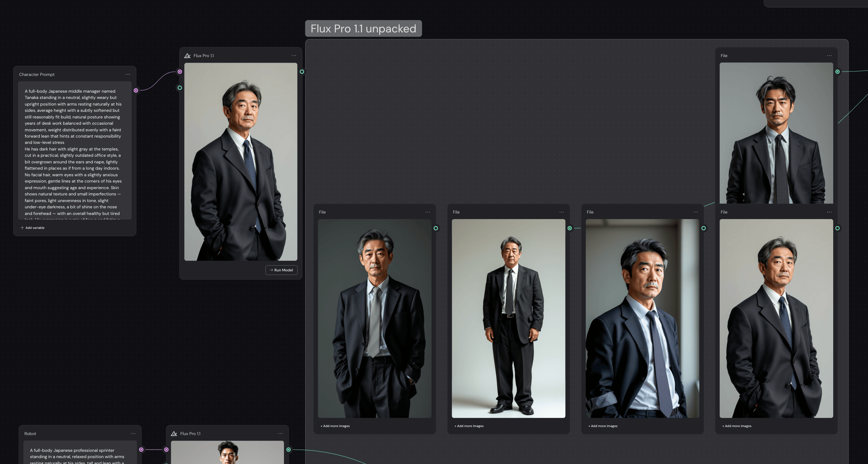Click output connector of window-light portrait File node
Viewport: 868px width, 464px height.
coord(704,228)
